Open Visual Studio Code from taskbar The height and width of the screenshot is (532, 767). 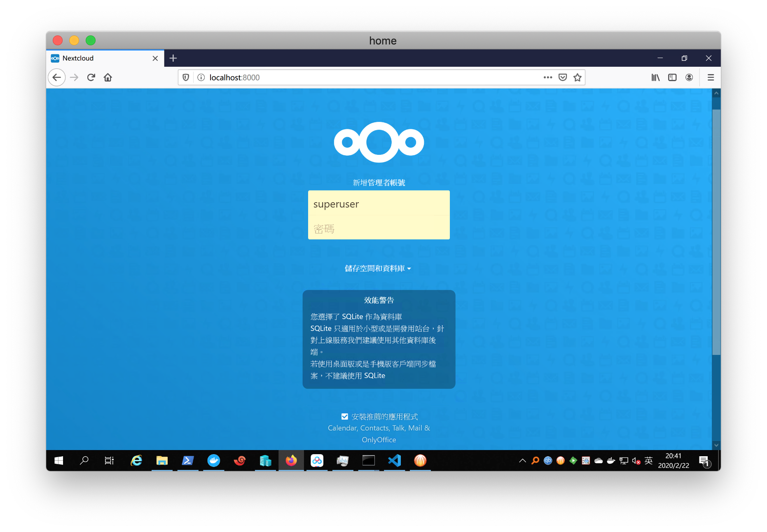pyautogui.click(x=395, y=460)
